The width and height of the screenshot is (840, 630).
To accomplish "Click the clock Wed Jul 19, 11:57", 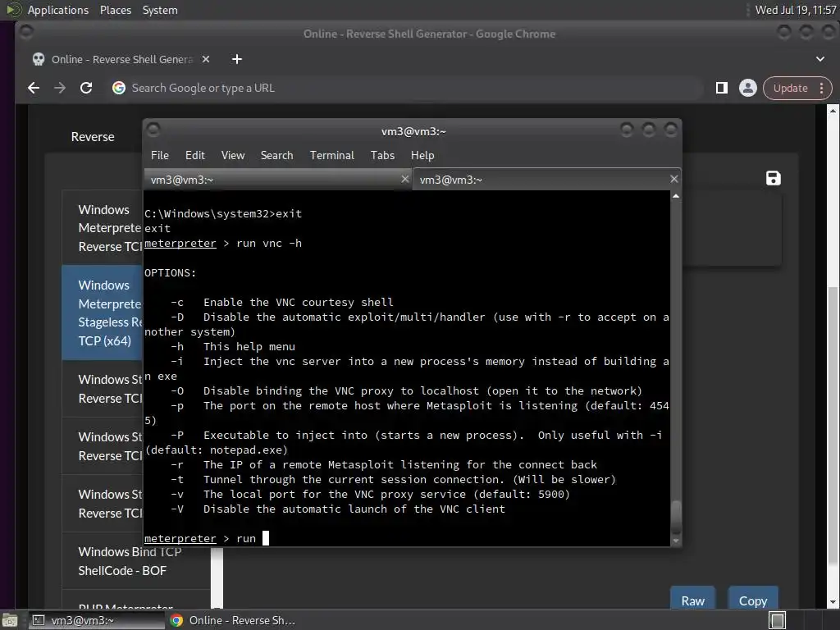I will (x=796, y=10).
